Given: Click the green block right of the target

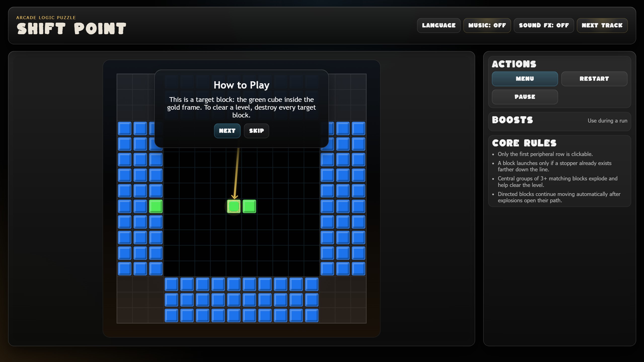Looking at the screenshot, I should click(x=249, y=206).
